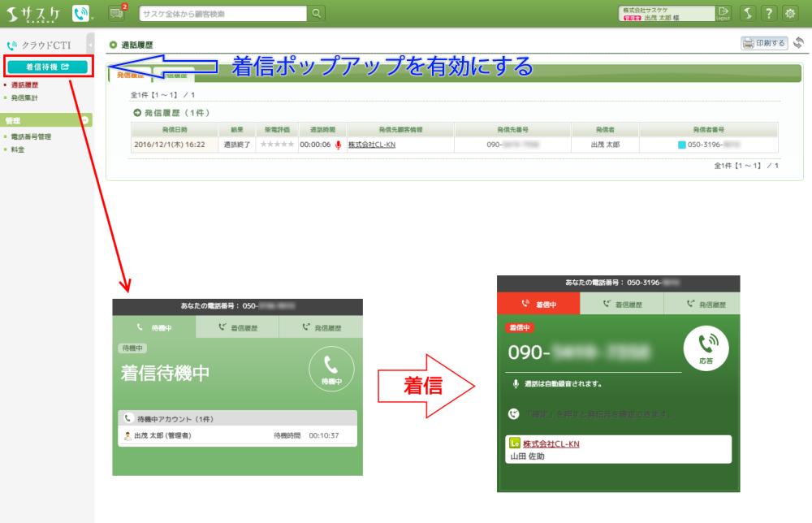Open 電話番号管理 in the sidebar
Screen dimensions: 812x523
click(31, 136)
